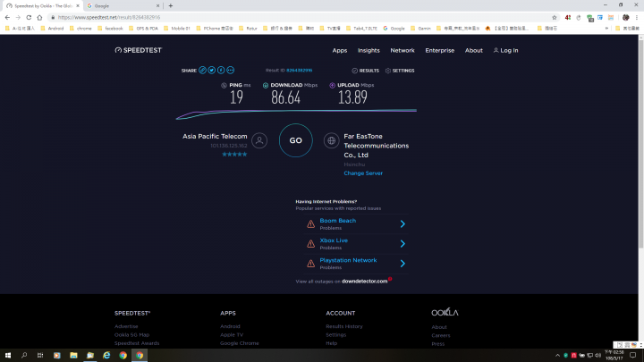This screenshot has width=644, height=362.
Task: Show hidden bookmarks overflow chevron
Action: tap(606, 29)
